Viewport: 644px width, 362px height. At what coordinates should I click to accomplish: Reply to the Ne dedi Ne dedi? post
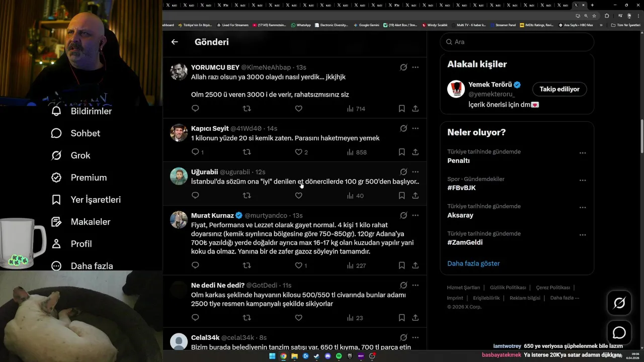195,318
